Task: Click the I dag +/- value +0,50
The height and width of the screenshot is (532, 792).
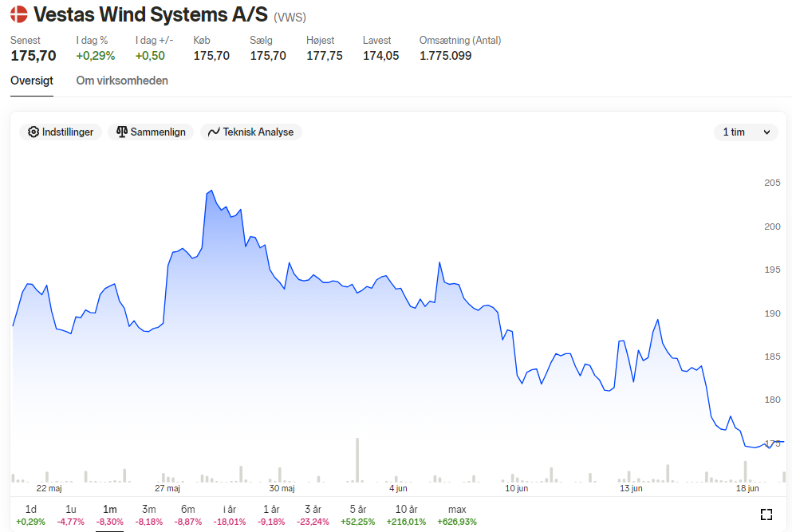Action: tap(150, 56)
